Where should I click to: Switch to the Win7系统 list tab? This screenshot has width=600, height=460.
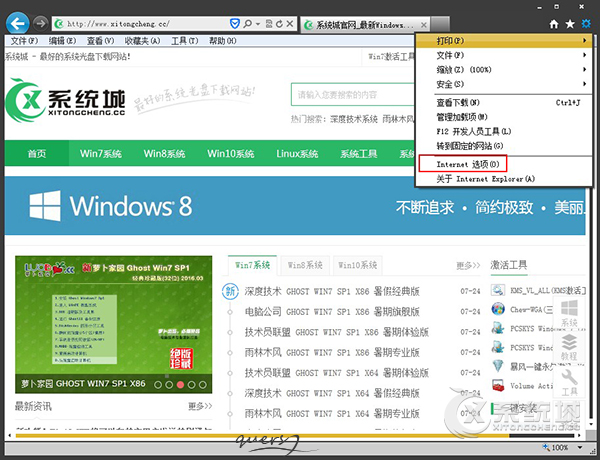click(x=253, y=265)
